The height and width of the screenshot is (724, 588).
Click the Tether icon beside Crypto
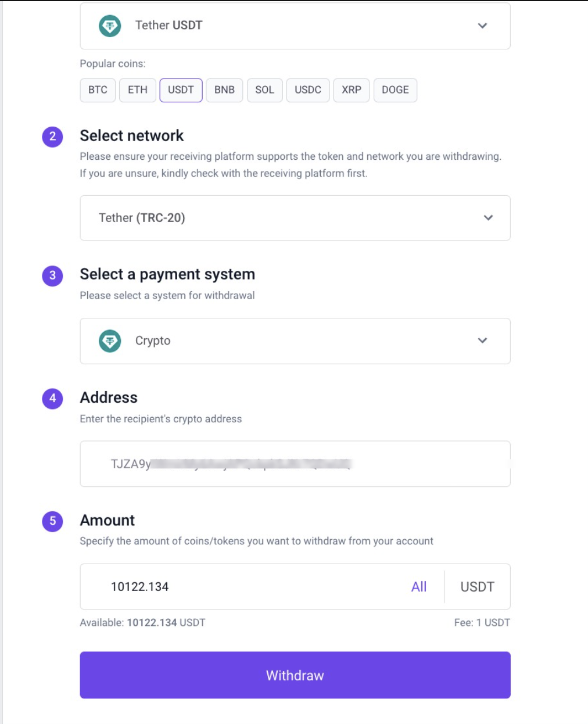[110, 341]
